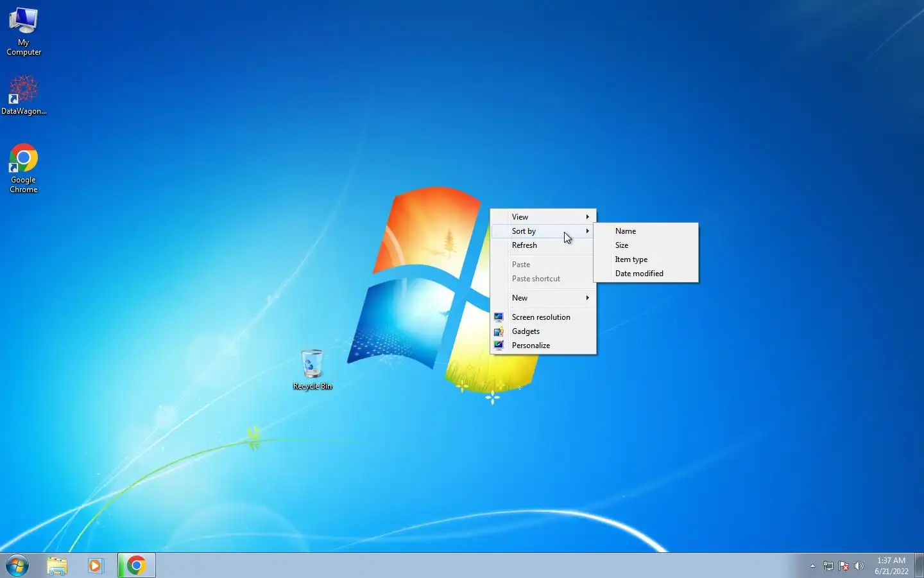Open the volume speaker tray icon

point(859,566)
